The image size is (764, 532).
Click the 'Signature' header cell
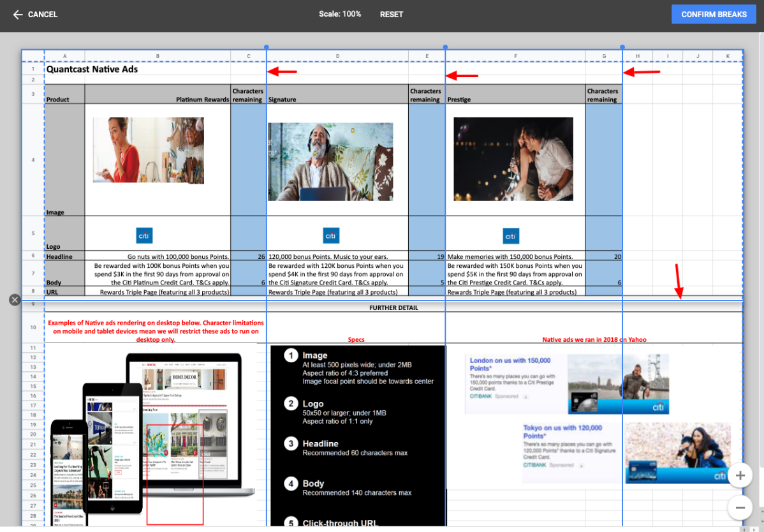click(337, 94)
